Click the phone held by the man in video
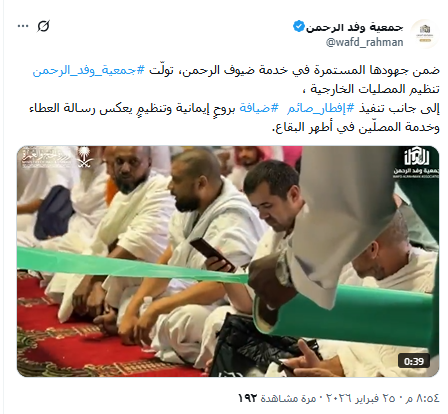This screenshot has width=448, height=414. pyautogui.click(x=213, y=254)
